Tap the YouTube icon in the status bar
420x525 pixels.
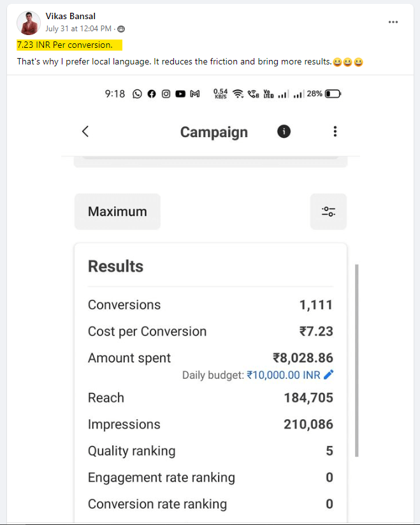[x=180, y=93]
